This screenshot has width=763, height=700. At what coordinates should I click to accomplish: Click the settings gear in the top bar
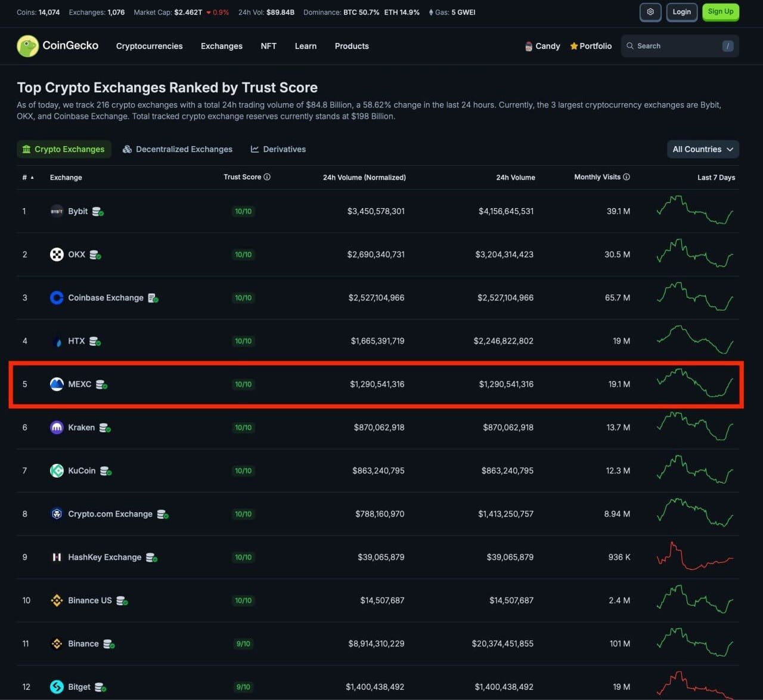pos(650,12)
